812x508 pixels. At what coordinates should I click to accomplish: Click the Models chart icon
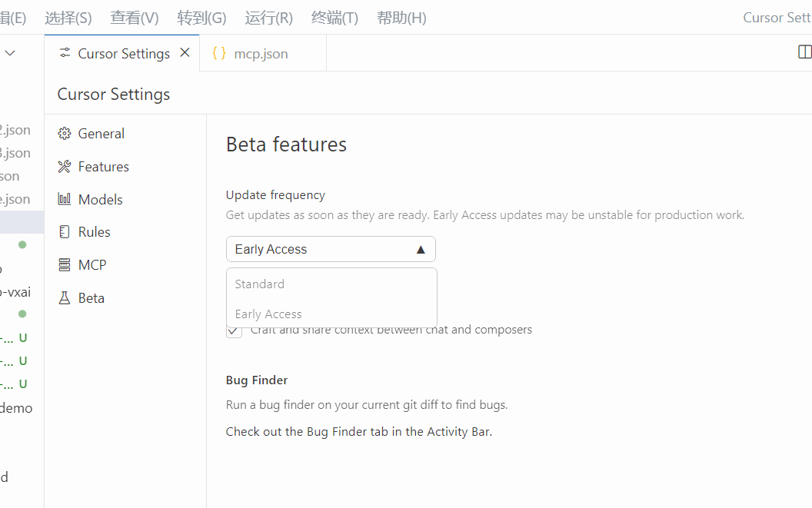coord(65,199)
